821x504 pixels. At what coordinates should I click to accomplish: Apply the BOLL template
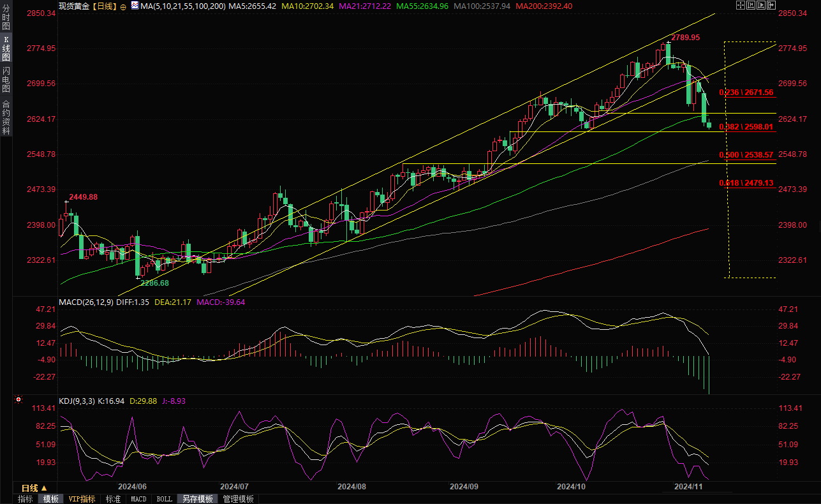[164, 499]
